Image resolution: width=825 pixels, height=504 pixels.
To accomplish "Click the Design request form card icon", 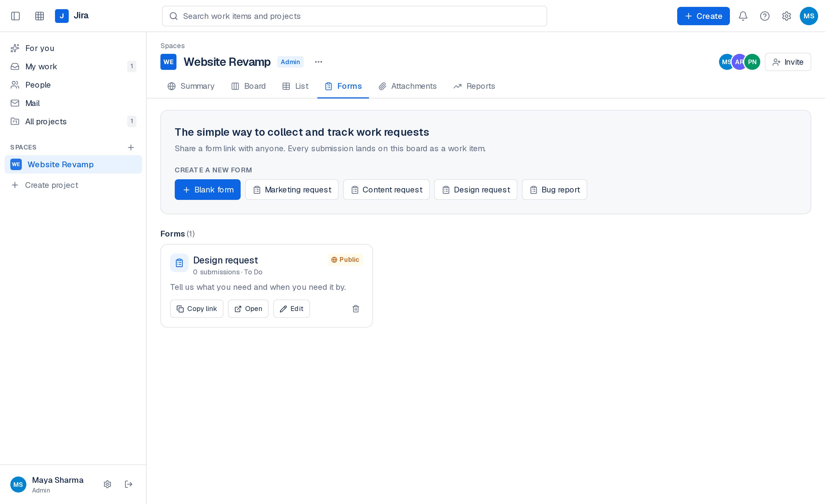I will (x=179, y=263).
